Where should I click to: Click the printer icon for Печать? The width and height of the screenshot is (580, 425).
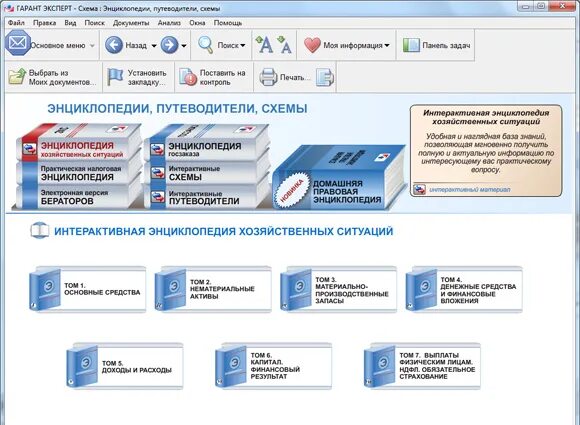[x=268, y=77]
